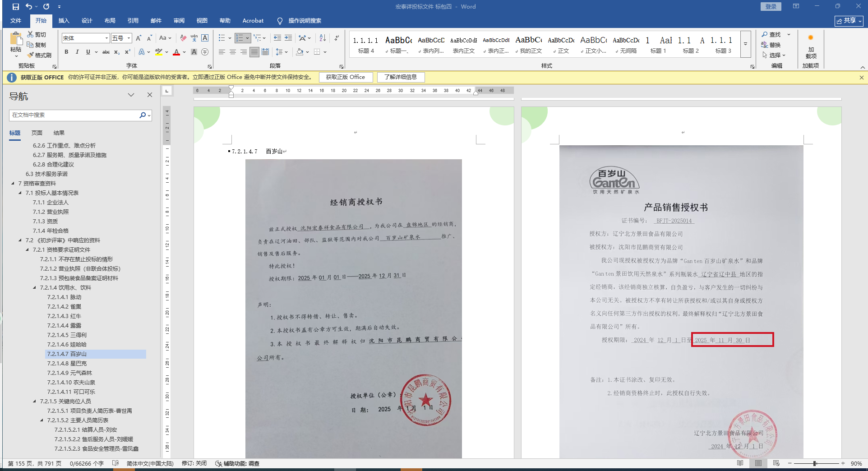
Task: Save the document with the floppy icon
Action: coord(16,7)
